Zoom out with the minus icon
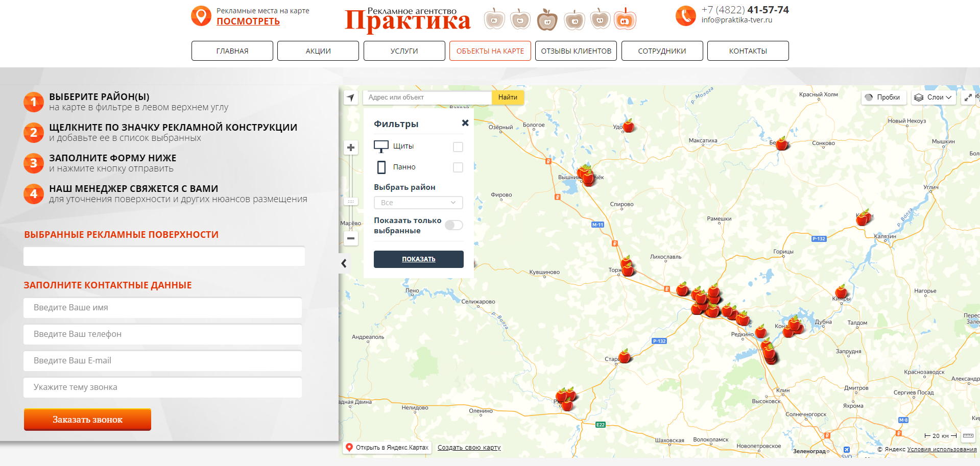This screenshot has width=980, height=466. pyautogui.click(x=351, y=238)
